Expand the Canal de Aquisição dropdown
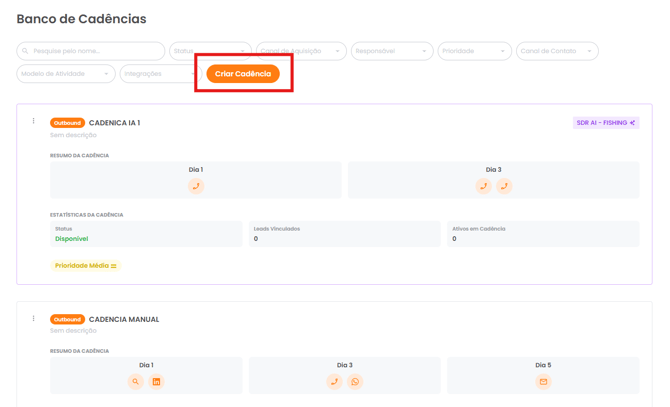Screen dimensions: 670x407 tap(301, 51)
